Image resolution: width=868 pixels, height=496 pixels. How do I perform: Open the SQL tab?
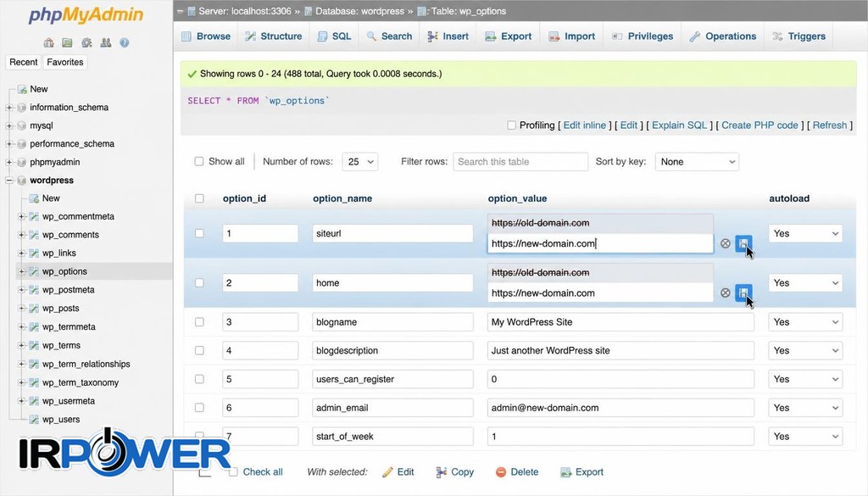coord(334,36)
